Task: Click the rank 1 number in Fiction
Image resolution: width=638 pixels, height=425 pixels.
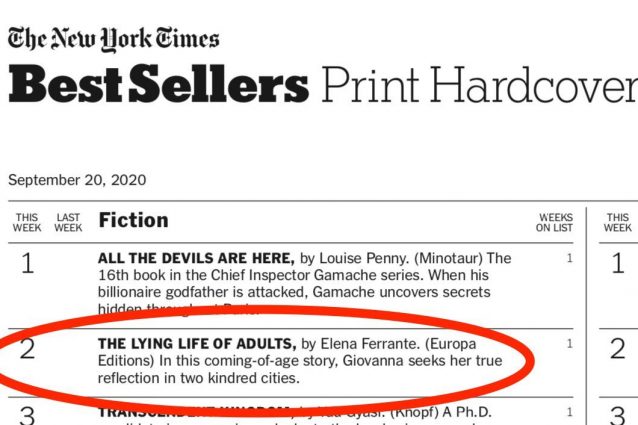Action: (x=27, y=265)
